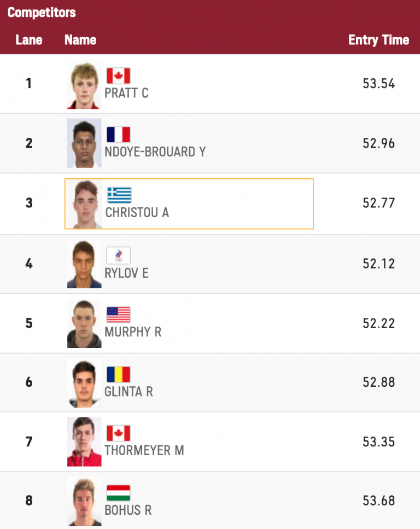Click the Canadian flag above THORMEYER M

pos(118,433)
